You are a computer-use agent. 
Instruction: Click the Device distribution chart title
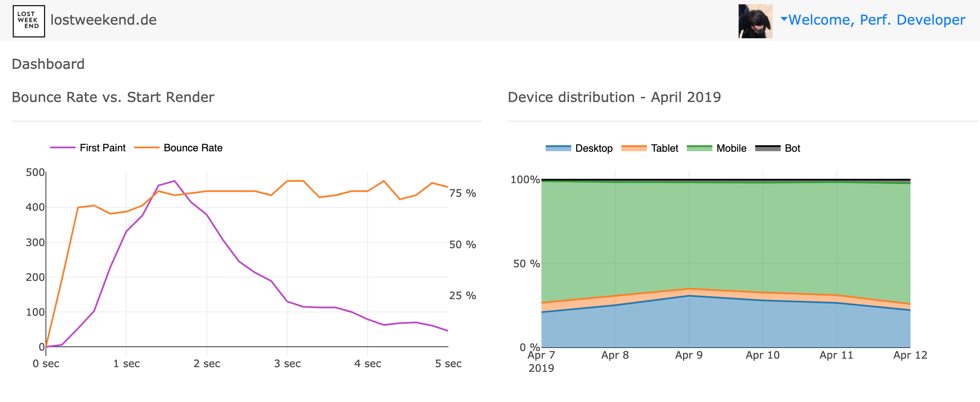[614, 97]
